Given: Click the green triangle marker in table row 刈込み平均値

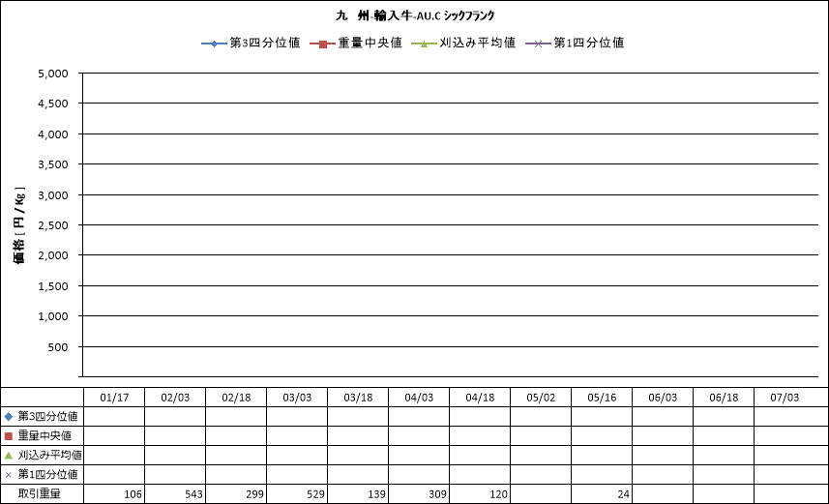Looking at the screenshot, I should [x=8, y=456].
